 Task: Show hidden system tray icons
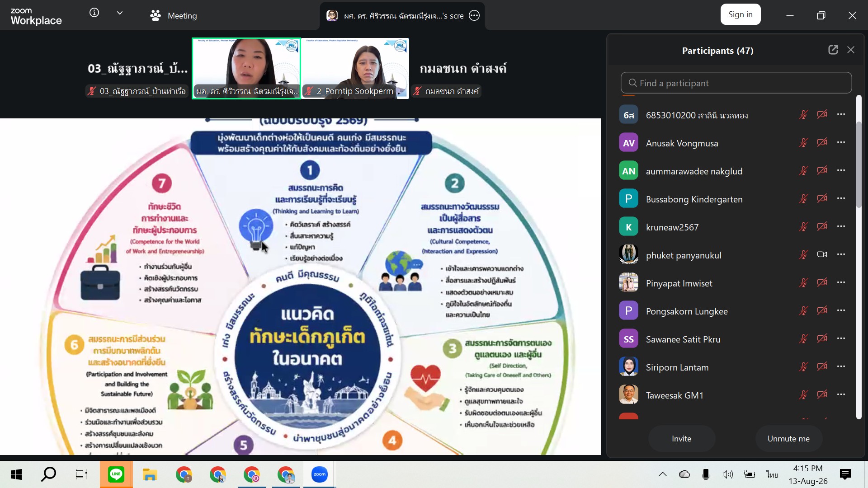click(x=662, y=474)
